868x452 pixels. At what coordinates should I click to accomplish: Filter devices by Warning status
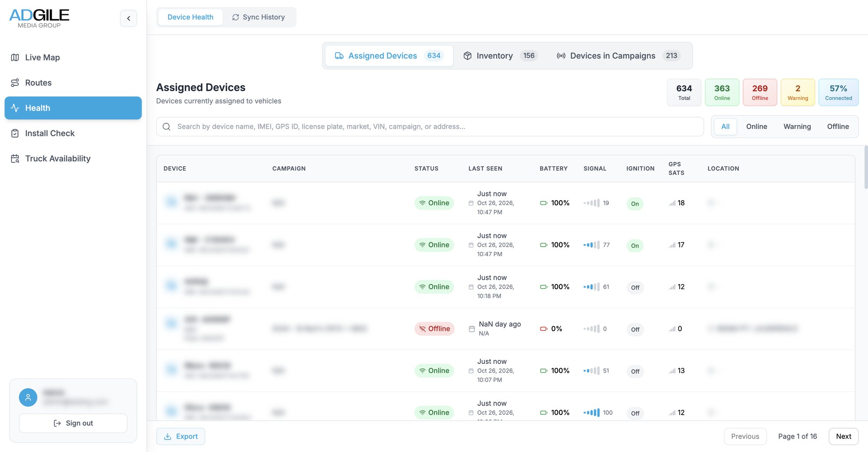tap(797, 126)
